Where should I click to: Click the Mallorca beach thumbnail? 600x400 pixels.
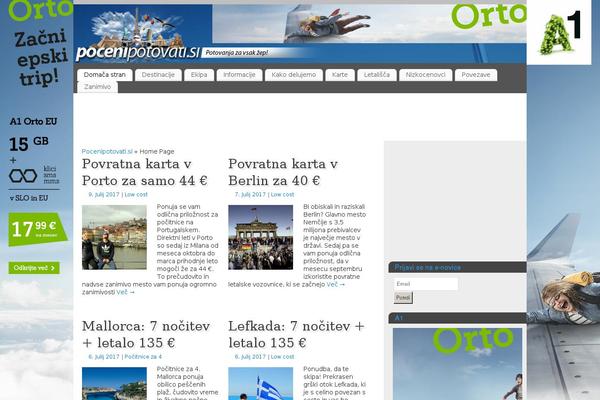tap(114, 384)
